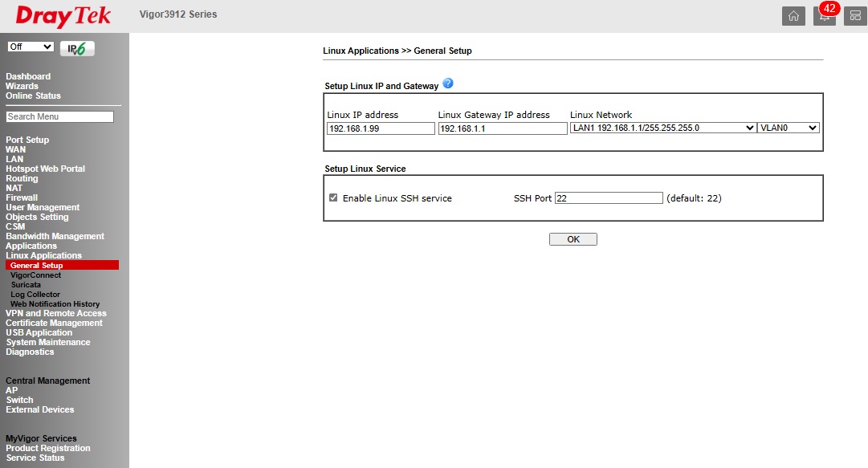Open the VLAN0 dropdown
Viewport: 868px width, 468px height.
coord(789,128)
